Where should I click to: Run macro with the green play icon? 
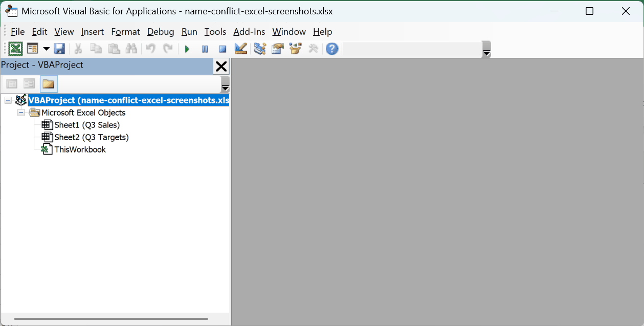click(187, 49)
